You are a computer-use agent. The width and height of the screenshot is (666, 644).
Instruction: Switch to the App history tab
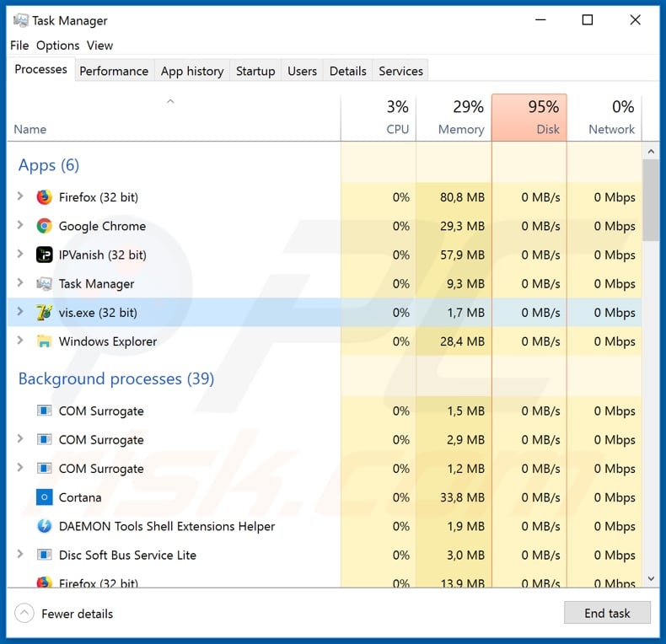coord(192,71)
